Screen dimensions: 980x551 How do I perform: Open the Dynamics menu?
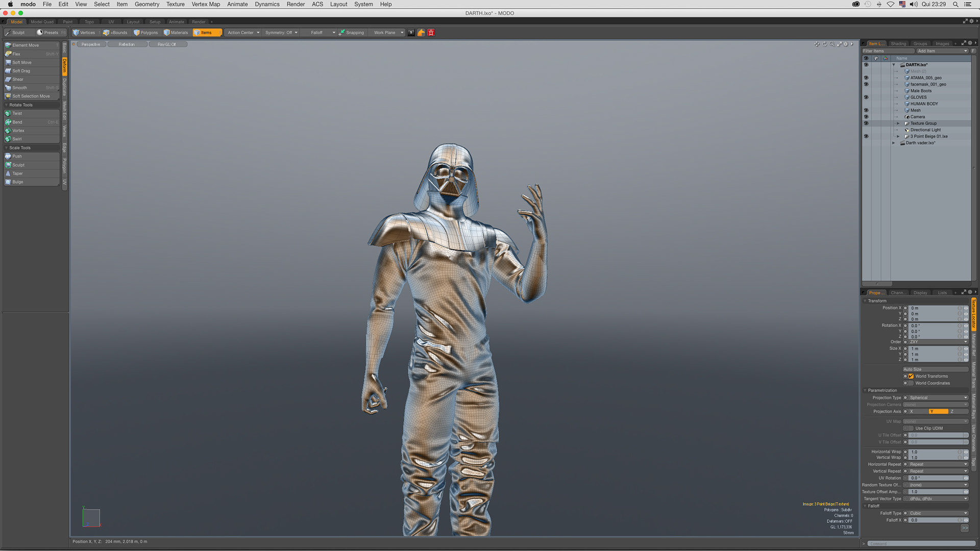[x=267, y=4]
